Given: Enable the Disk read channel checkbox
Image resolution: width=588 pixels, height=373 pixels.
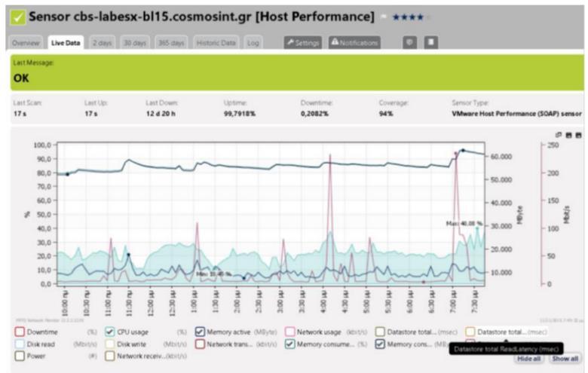Looking at the screenshot, I should click(20, 344).
